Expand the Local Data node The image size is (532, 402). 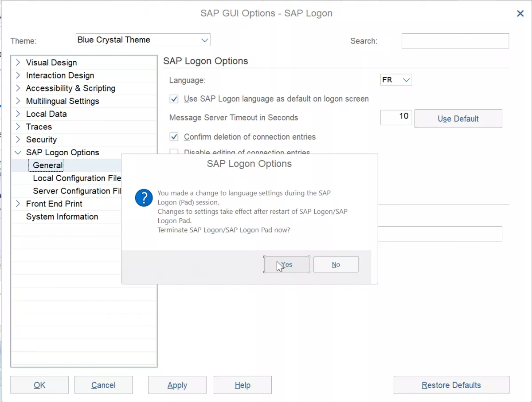tap(18, 114)
